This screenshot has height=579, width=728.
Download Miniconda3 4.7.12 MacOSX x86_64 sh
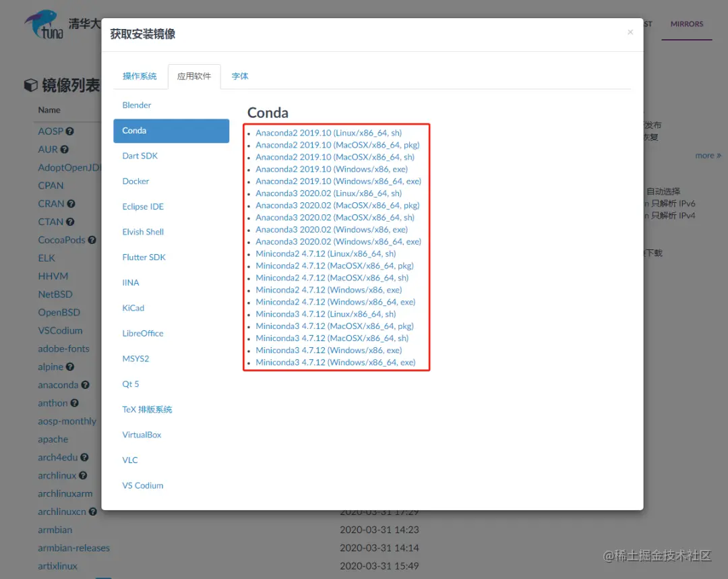[x=332, y=338]
